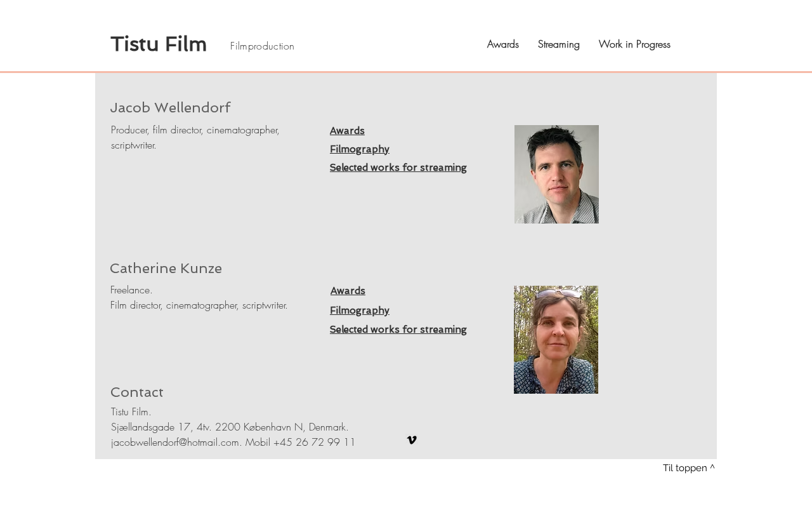Image resolution: width=812 pixels, height=508 pixels.
Task: Click Catherine Kunze's portrait photo
Action: 556,340
